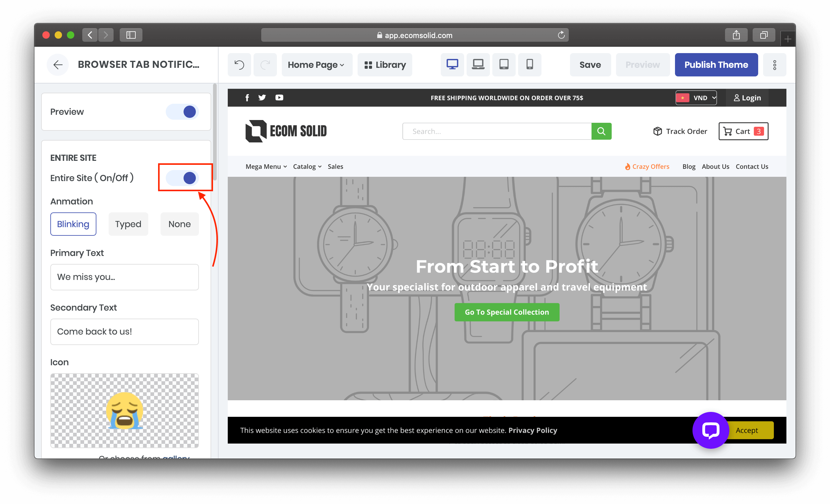Open the three-dot more options menu
Screen dimensions: 830x504
pyautogui.click(x=774, y=64)
